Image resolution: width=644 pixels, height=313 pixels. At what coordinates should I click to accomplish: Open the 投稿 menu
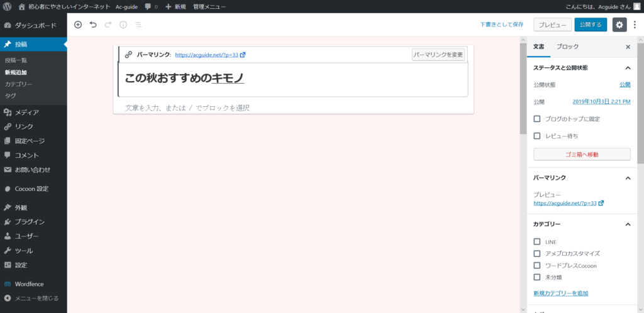pyautogui.click(x=34, y=44)
